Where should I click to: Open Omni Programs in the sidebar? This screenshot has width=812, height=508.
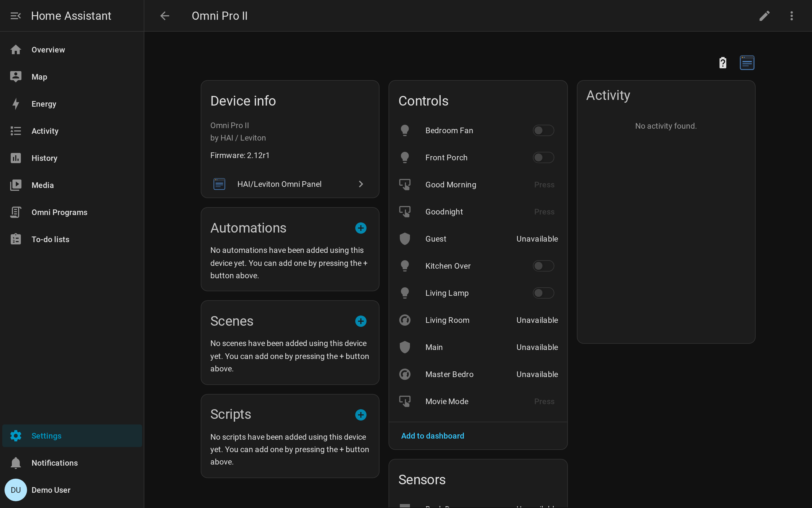tap(72, 212)
